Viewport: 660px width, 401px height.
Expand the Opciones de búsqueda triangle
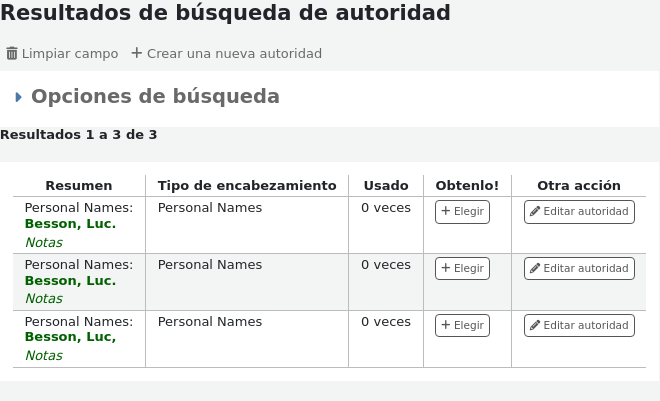coord(19,97)
